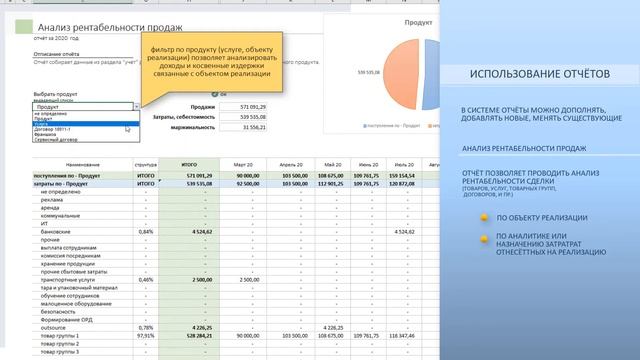Open the product selection dropdown arrow
Image resolution: width=640 pixels, height=360 pixels.
click(137, 107)
